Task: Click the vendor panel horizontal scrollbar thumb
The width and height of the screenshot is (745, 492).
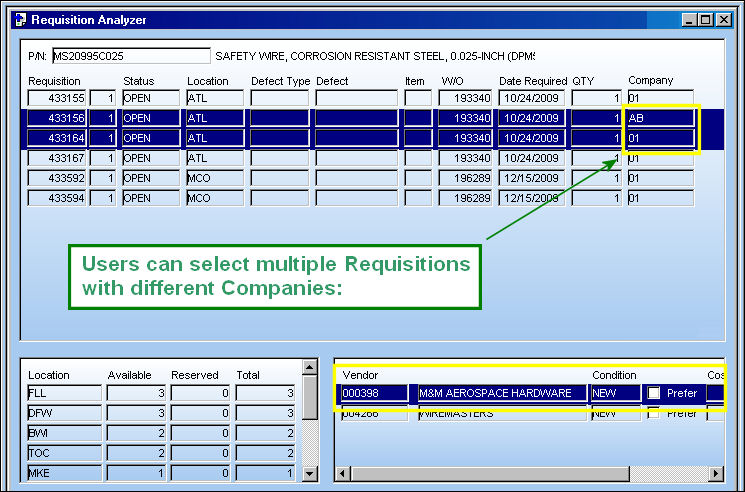Action: click(x=490, y=473)
